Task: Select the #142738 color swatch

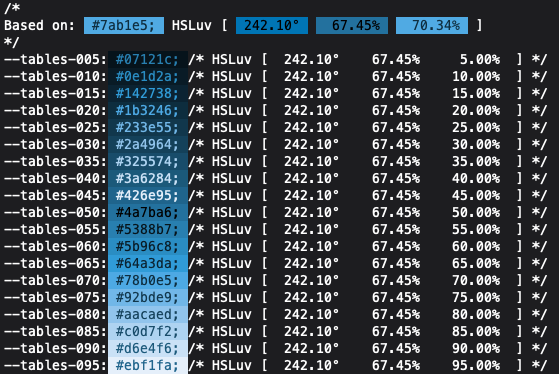Action: [x=148, y=93]
